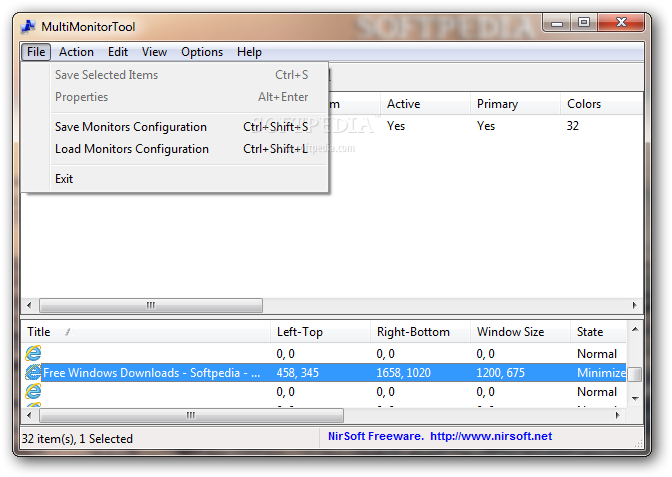This screenshot has height=477, width=672.
Task: Click '32 item(s), 1 Selected' in status bar
Action: click(77, 439)
